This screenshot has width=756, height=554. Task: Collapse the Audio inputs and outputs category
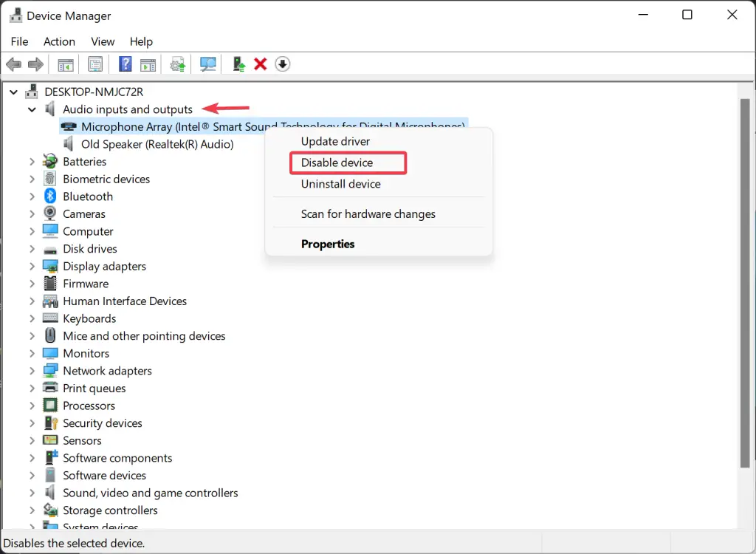32,109
